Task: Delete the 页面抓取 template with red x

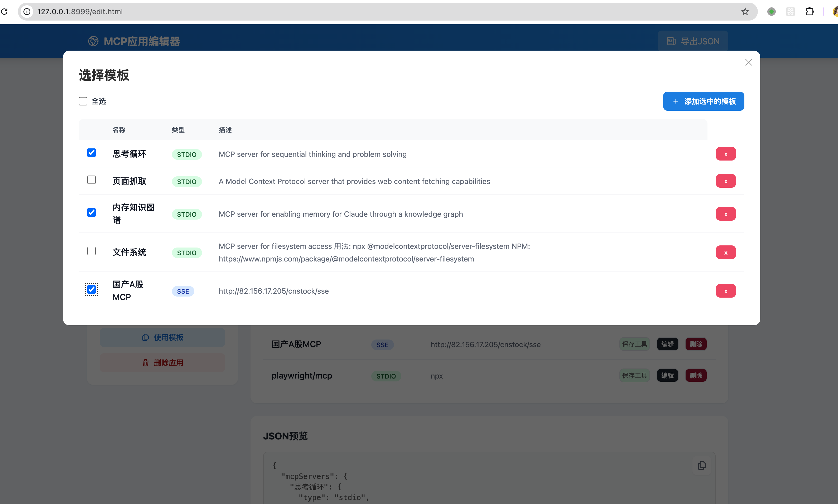Action: point(726,181)
